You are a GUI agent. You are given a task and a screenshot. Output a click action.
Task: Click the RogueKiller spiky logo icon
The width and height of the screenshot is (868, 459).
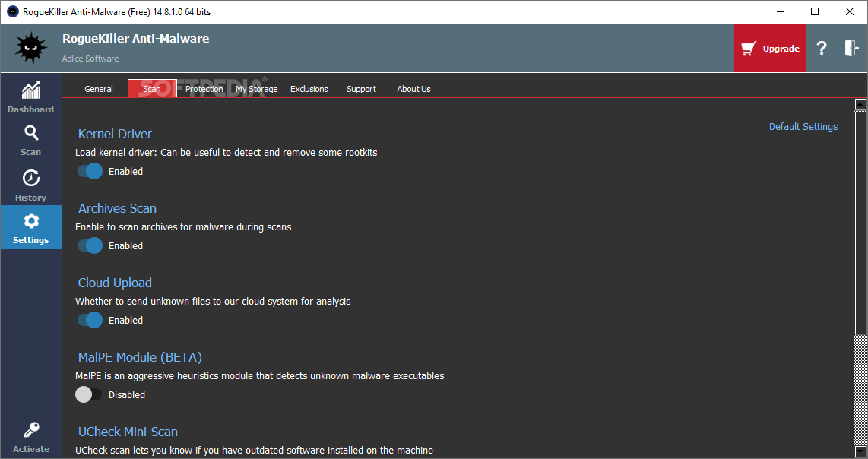click(31, 48)
